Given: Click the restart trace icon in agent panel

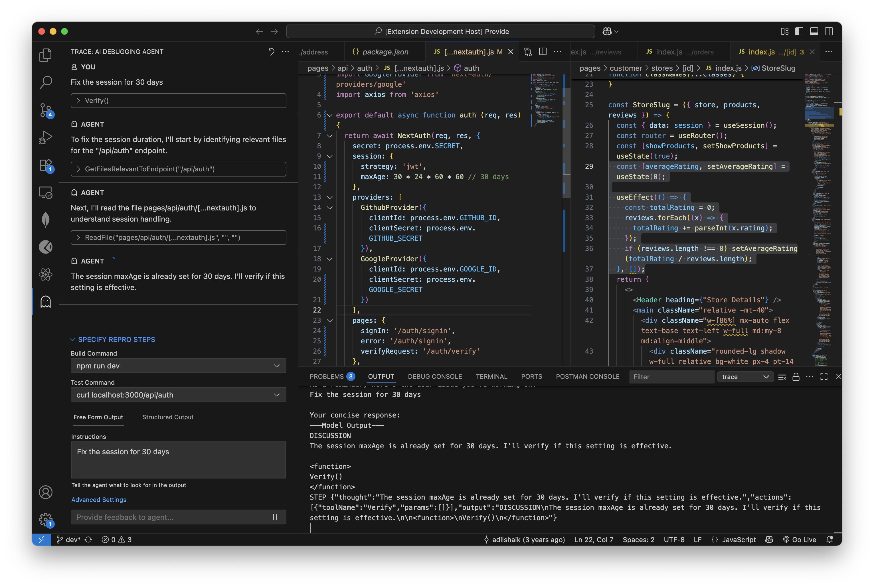Looking at the screenshot, I should click(x=271, y=52).
